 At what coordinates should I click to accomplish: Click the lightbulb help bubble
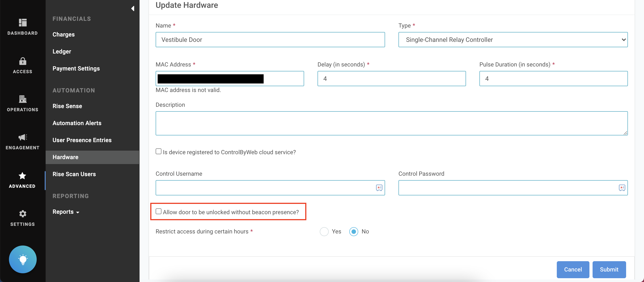coord(23,259)
